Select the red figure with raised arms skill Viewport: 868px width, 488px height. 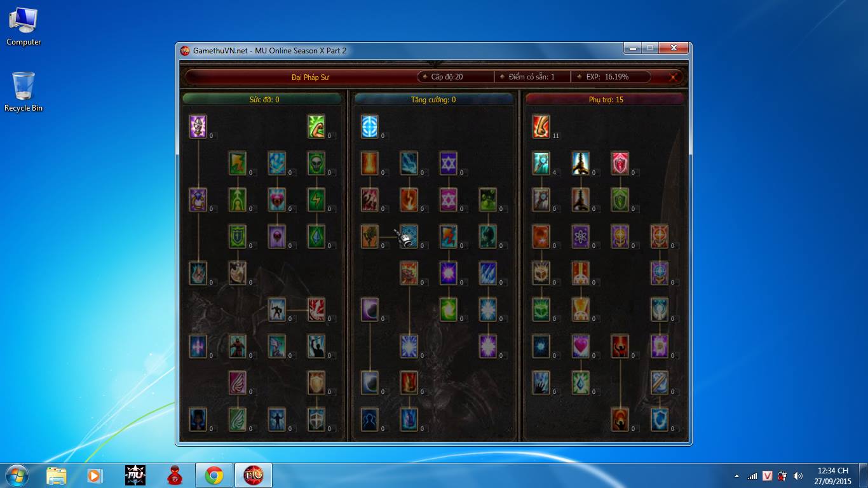620,346
